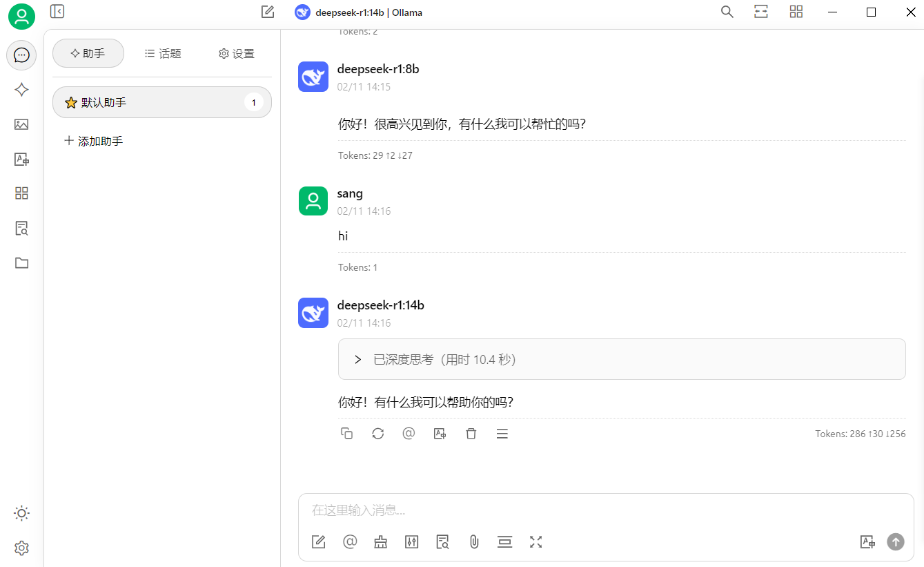Image resolution: width=924 pixels, height=567 pixels.
Task: Open the mini apps grid in top bar
Action: [x=796, y=12]
